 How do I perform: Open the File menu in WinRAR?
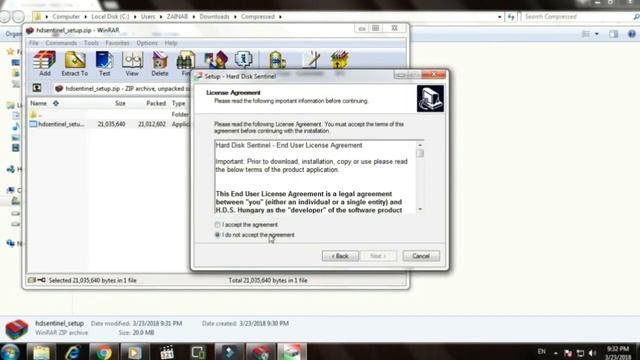pos(34,43)
